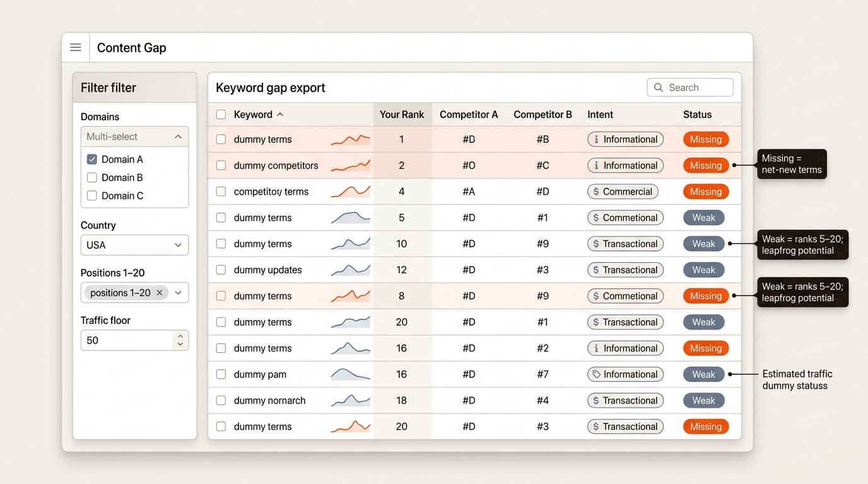The width and height of the screenshot is (868, 484).
Task: Open the sparkline in the rank 5 row
Action: (351, 217)
